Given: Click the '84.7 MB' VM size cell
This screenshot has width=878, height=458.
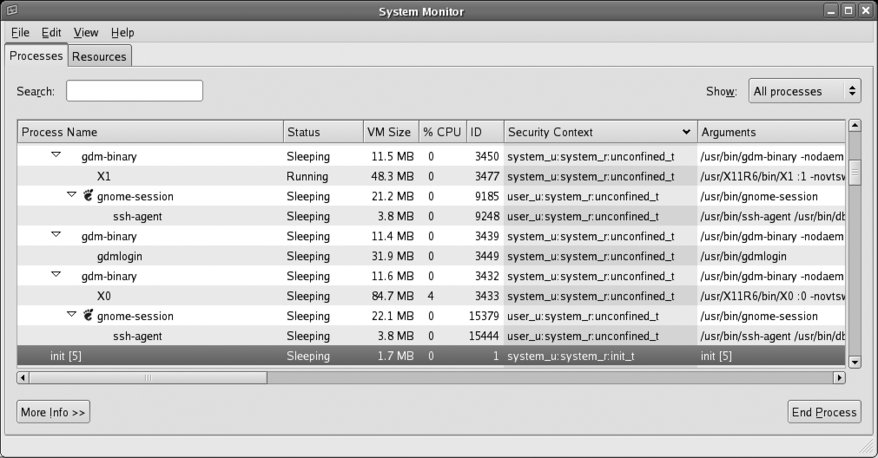Looking at the screenshot, I should click(x=393, y=296).
